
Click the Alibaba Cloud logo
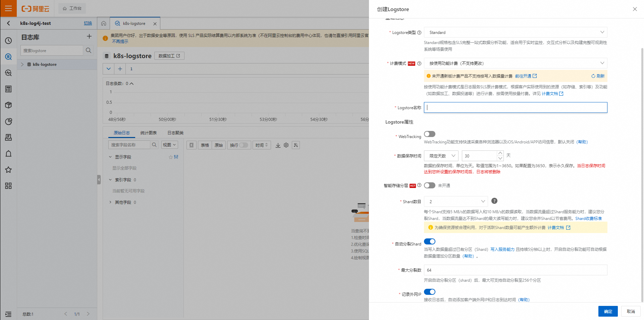click(35, 9)
